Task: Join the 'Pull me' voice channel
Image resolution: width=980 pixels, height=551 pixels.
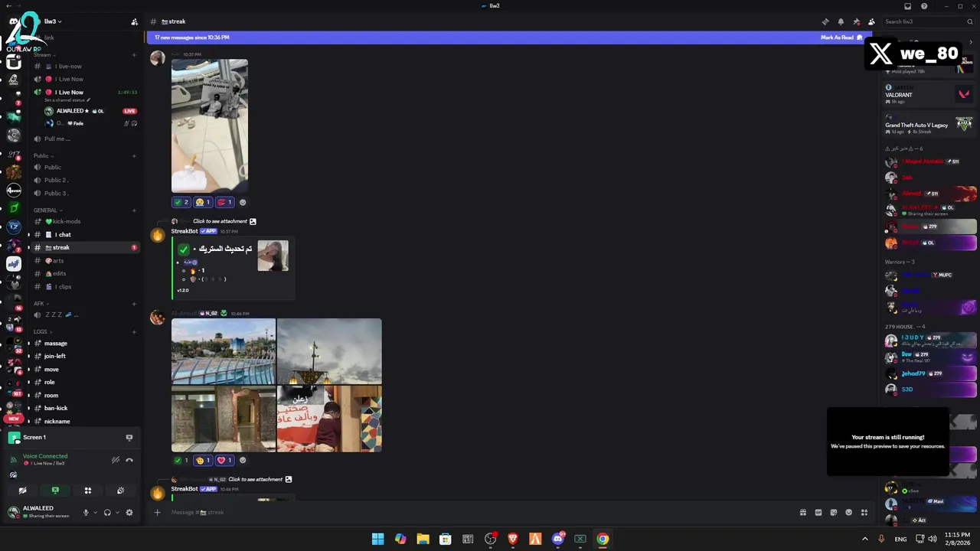Action: [x=84, y=139]
